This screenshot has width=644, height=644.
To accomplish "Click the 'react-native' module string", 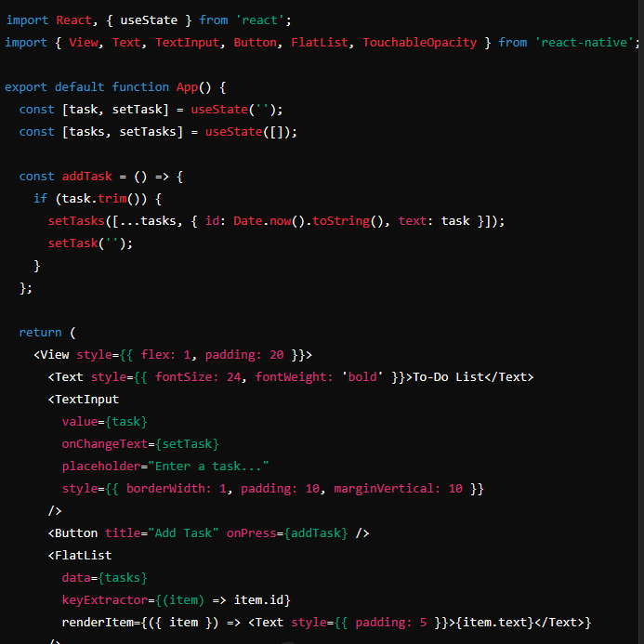I will [585, 43].
